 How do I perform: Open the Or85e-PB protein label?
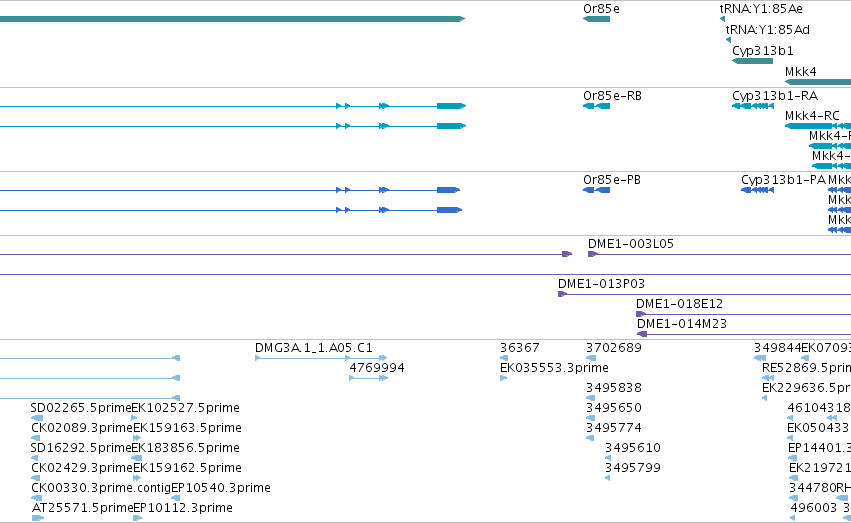[612, 180]
